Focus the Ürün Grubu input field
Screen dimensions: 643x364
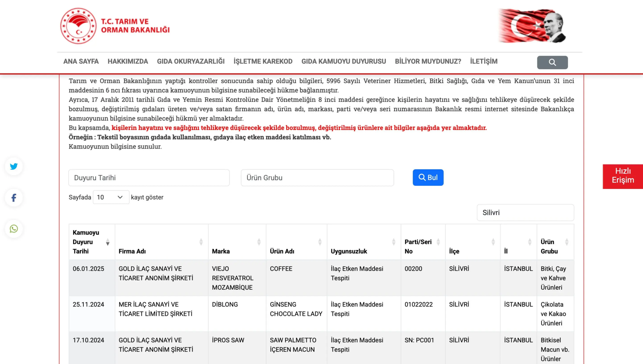click(317, 178)
